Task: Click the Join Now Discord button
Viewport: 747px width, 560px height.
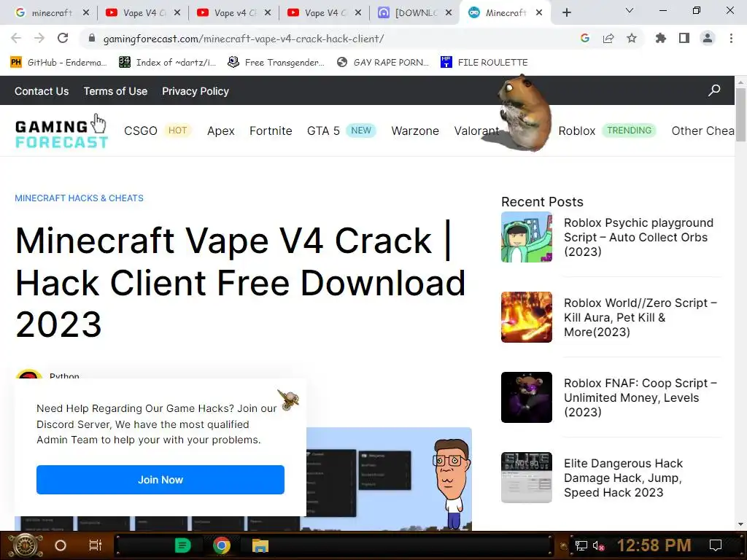Action: click(x=160, y=480)
